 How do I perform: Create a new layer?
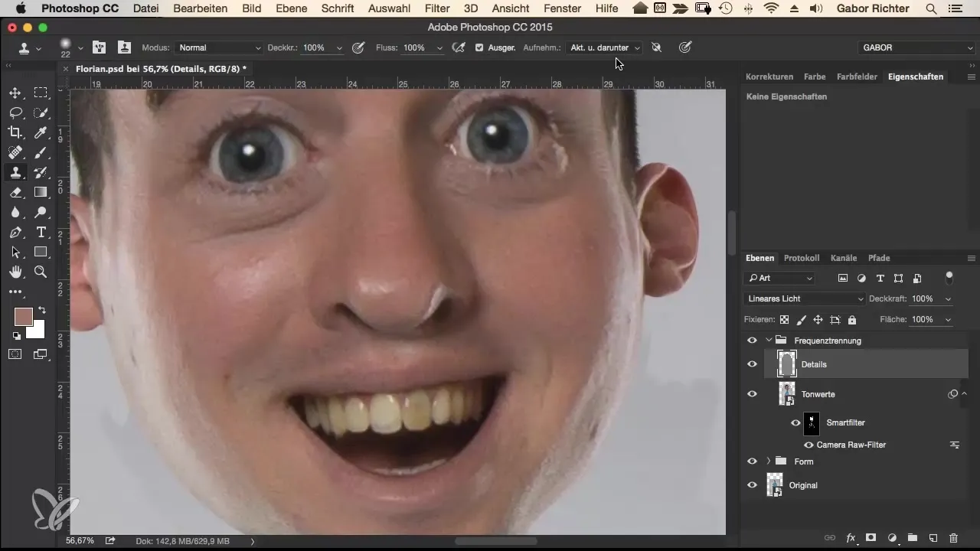pos(933,538)
